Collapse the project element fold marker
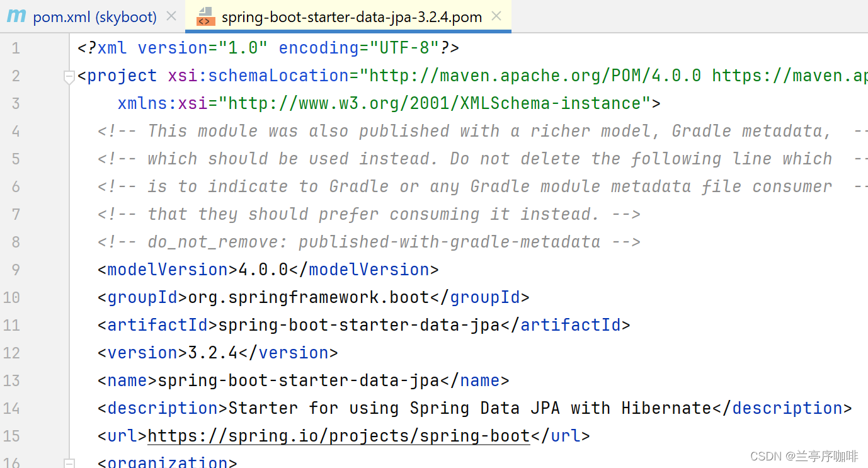868x468 pixels. coord(69,76)
